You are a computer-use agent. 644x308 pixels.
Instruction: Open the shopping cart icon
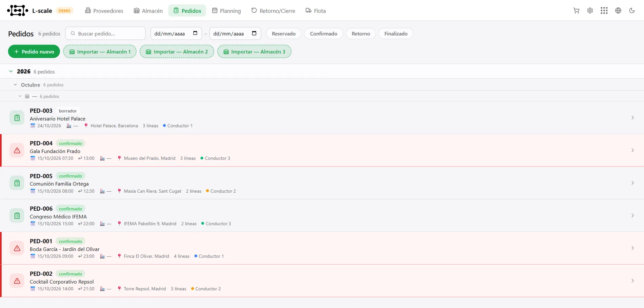click(576, 11)
